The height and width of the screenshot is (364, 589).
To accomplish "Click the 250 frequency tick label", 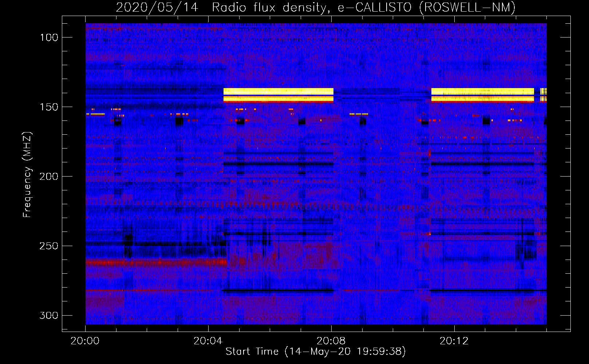I will click(49, 246).
